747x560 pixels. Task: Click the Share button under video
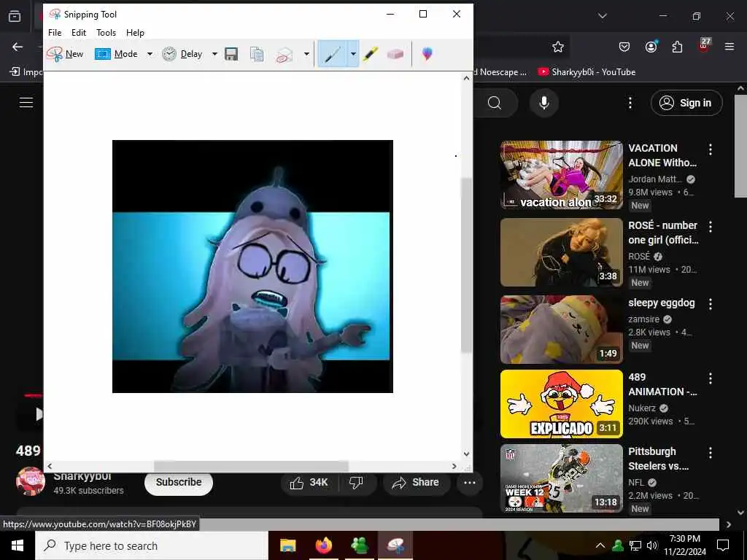415,483
